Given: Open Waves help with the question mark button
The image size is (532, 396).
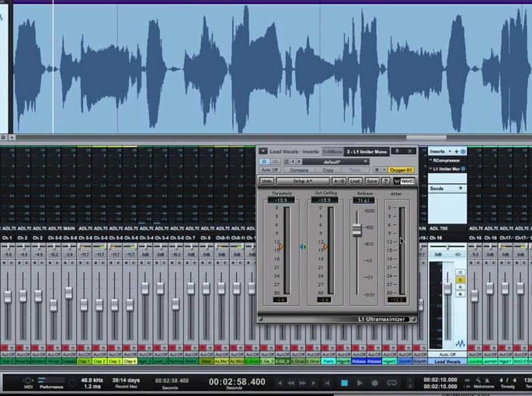Looking at the screenshot, I should coord(386,181).
